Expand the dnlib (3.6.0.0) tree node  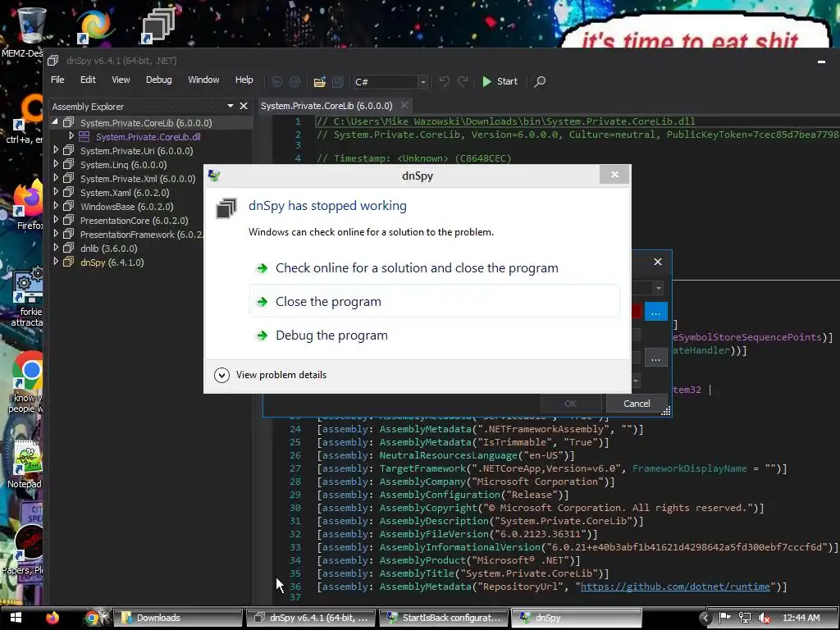[x=56, y=248]
